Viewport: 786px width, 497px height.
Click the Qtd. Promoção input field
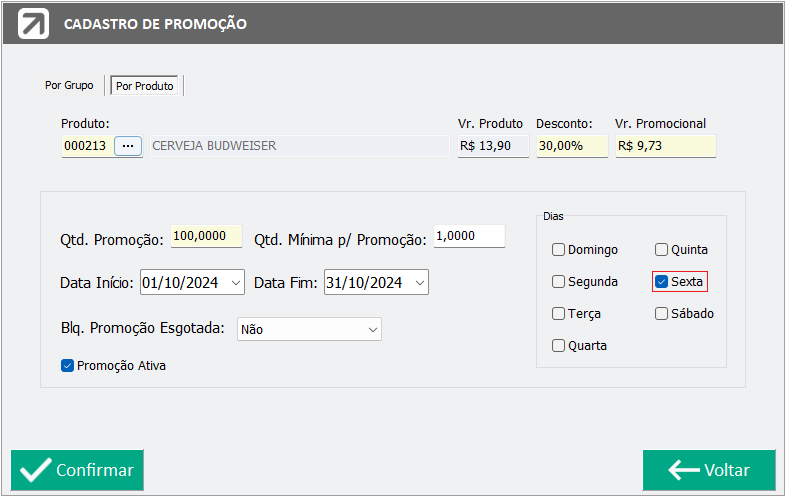point(206,237)
